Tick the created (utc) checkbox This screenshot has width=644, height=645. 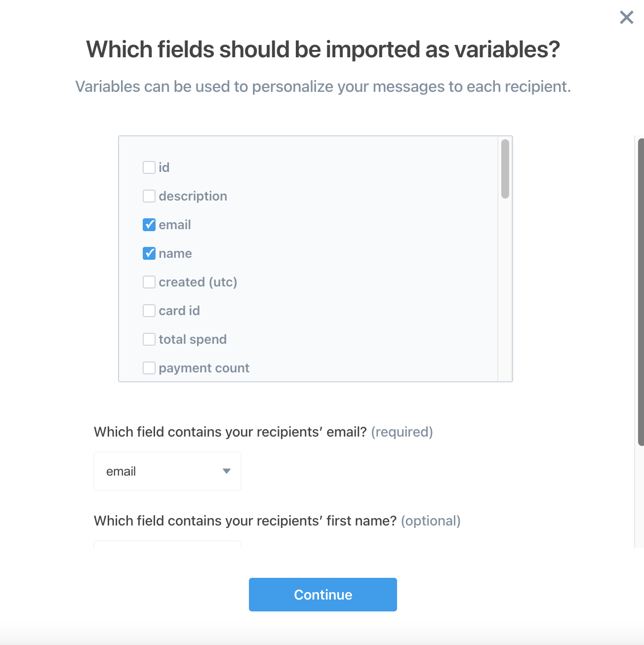pos(149,282)
